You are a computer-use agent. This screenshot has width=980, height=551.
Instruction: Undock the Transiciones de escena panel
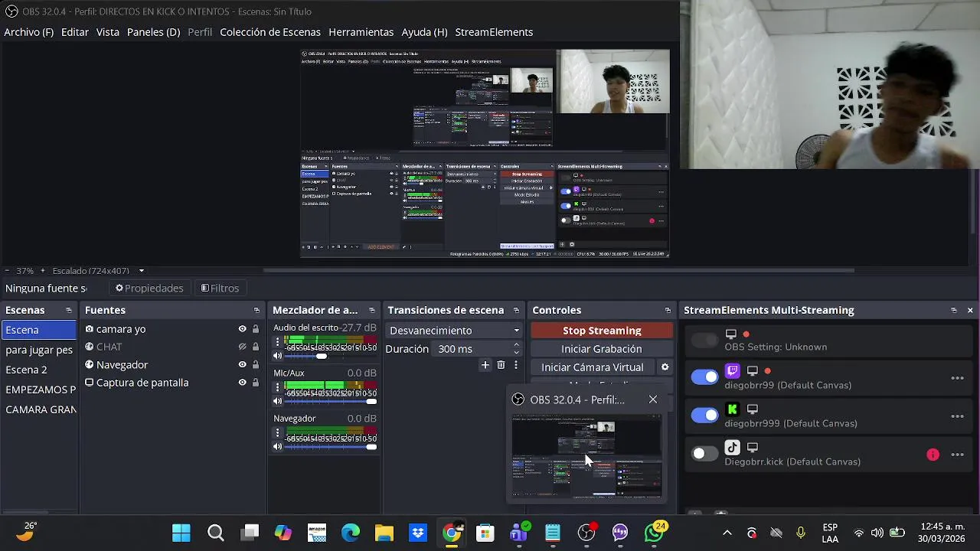(516, 310)
